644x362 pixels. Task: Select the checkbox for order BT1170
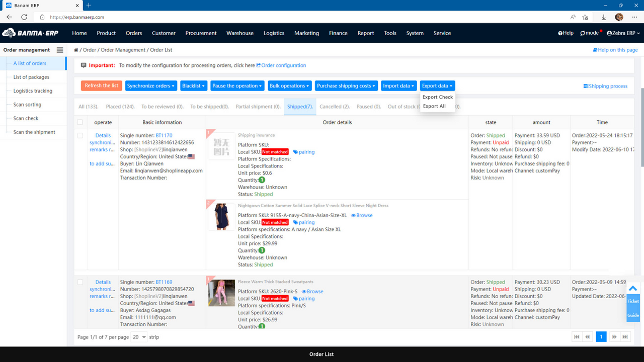(80, 136)
